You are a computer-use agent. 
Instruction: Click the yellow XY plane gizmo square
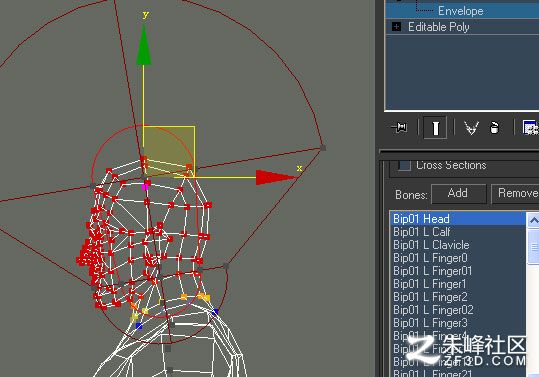[x=169, y=152]
